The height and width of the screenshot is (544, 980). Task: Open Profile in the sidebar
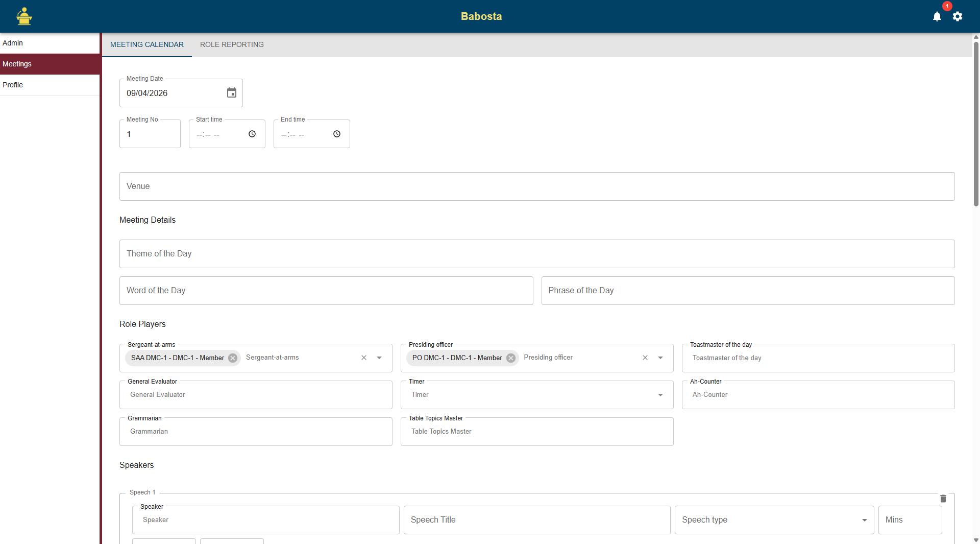tap(50, 85)
